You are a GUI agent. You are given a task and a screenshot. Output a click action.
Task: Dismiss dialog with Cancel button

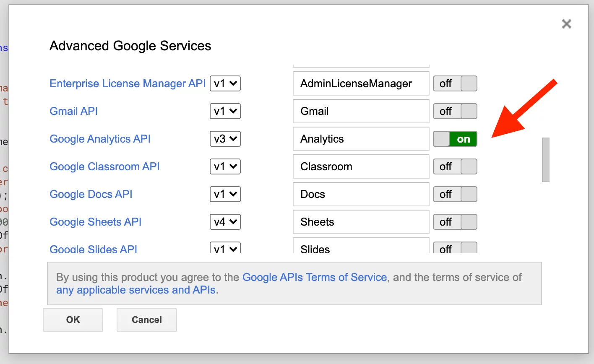click(147, 320)
